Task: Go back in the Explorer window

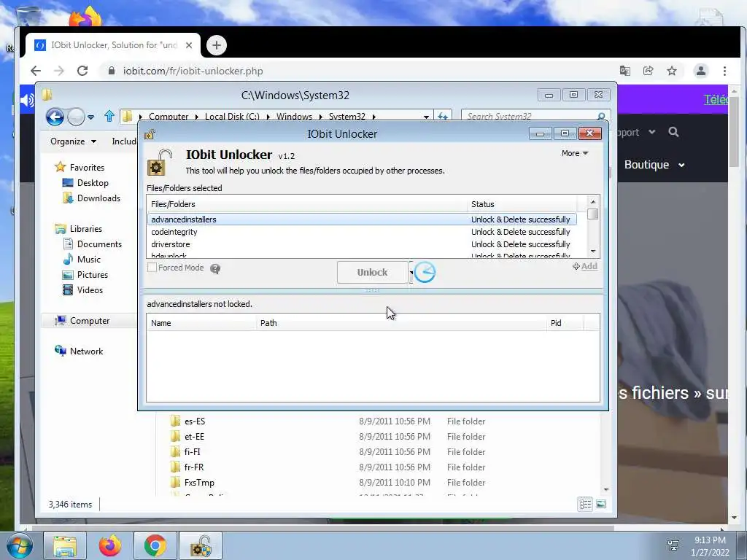Action: [55, 116]
